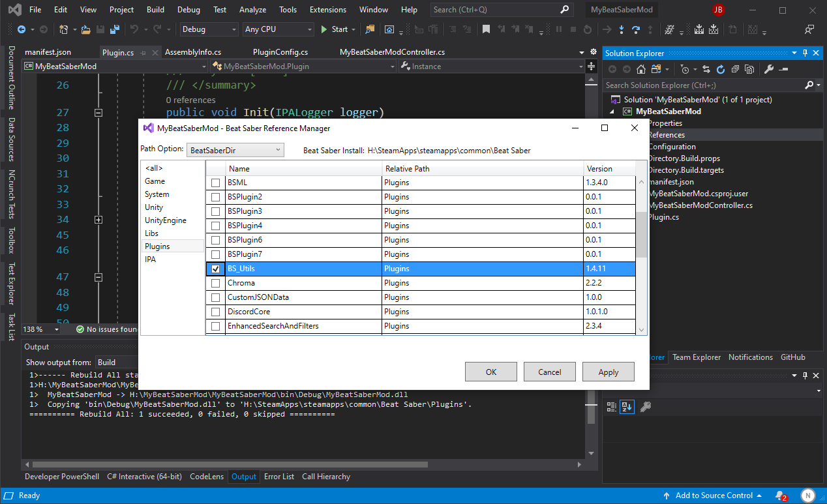The image size is (827, 504).
Task: Open the Path Option BeatSaberDir dropdown
Action: tap(235, 150)
